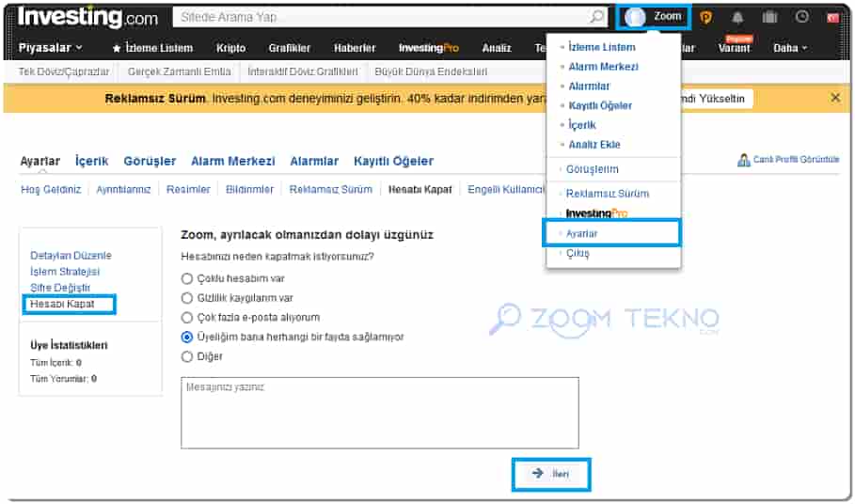The width and height of the screenshot is (855, 504).
Task: Open the Resimler sub-tab
Action: (x=188, y=190)
